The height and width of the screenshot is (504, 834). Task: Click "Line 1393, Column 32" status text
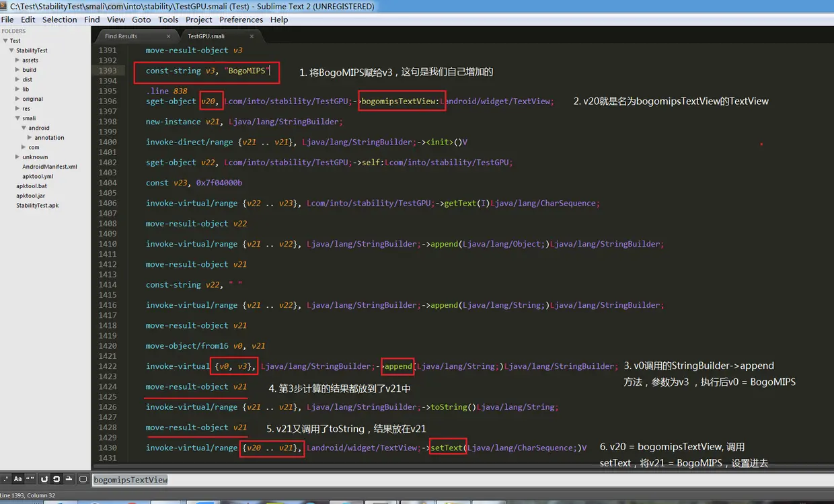click(29, 496)
